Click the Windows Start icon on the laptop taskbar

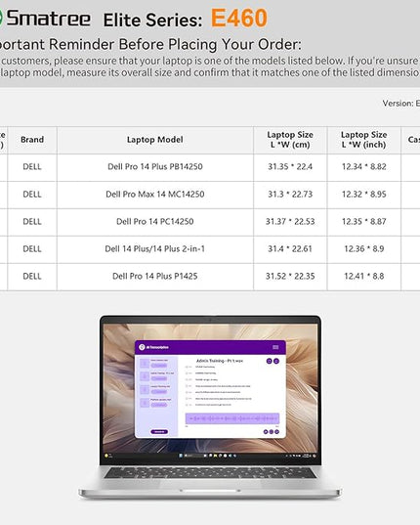coord(181,456)
